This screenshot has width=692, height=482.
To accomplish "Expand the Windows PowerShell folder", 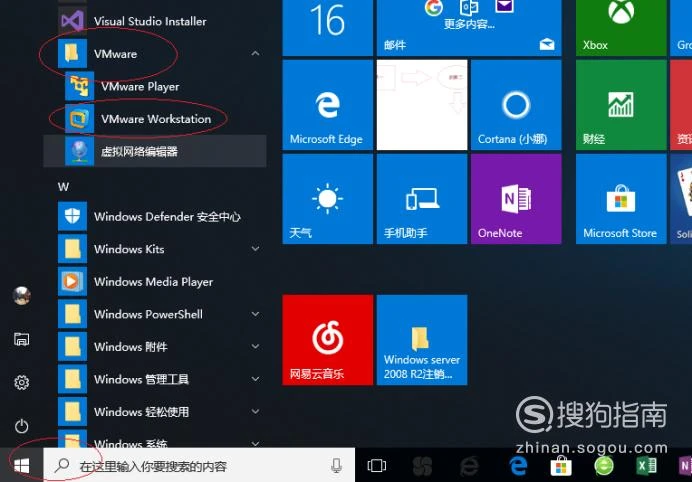I will coord(255,314).
